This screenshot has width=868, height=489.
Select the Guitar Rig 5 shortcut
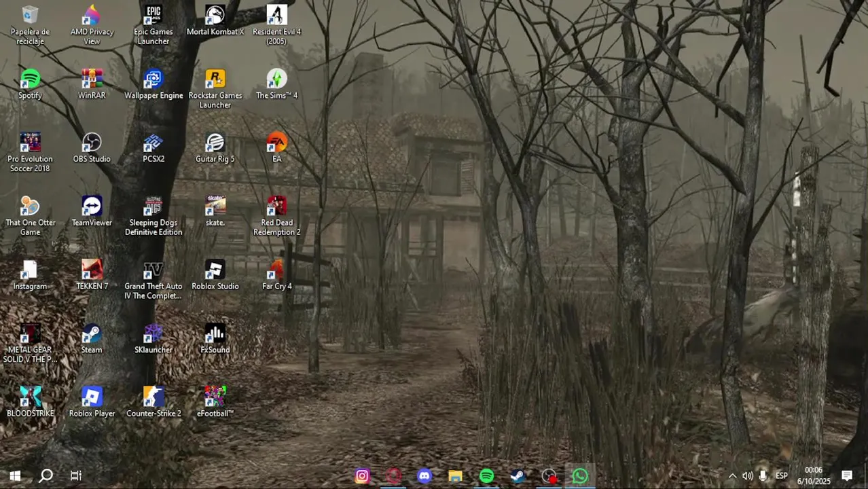215,147
